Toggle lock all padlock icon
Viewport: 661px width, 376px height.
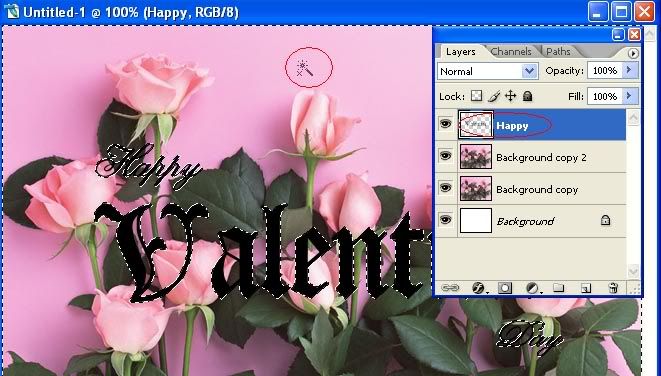pos(527,96)
